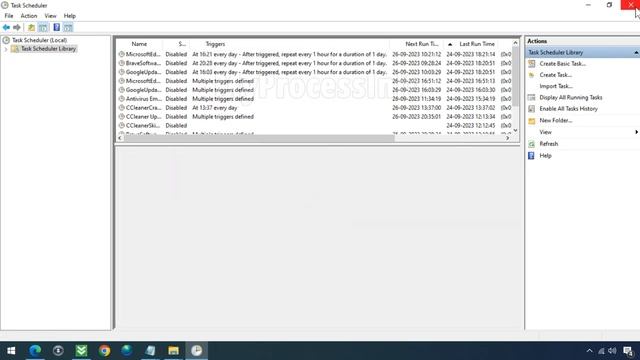Viewport: 640px width, 360px height.
Task: Select the CCleanerCra... task row
Action: click(314, 108)
